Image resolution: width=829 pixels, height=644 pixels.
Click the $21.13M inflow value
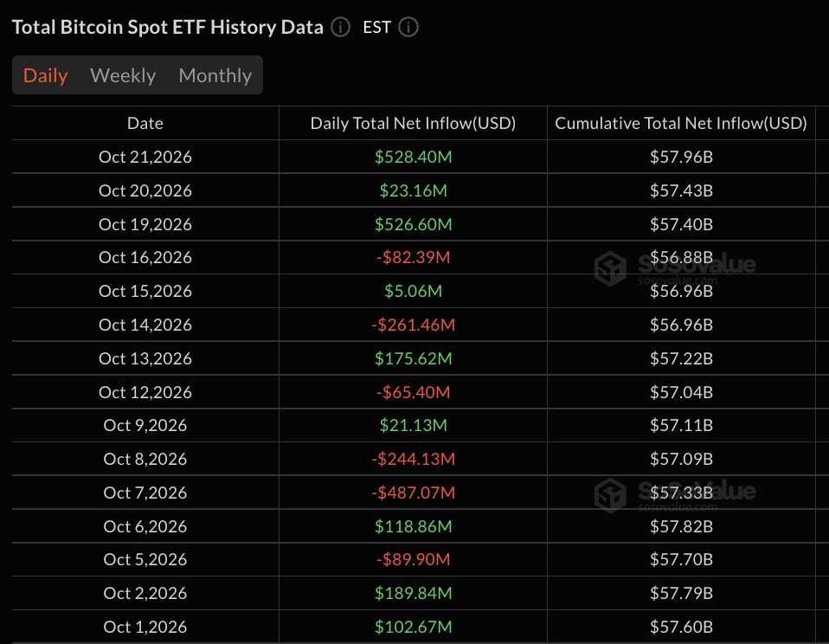(414, 426)
